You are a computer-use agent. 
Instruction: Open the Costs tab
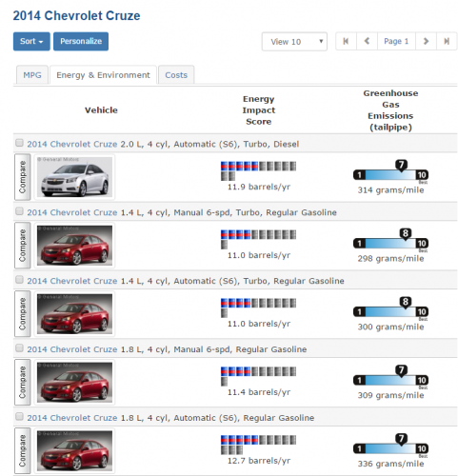[x=176, y=75]
